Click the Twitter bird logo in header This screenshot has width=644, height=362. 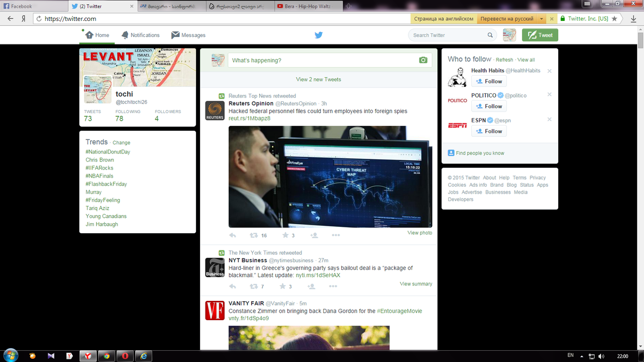pyautogui.click(x=318, y=35)
